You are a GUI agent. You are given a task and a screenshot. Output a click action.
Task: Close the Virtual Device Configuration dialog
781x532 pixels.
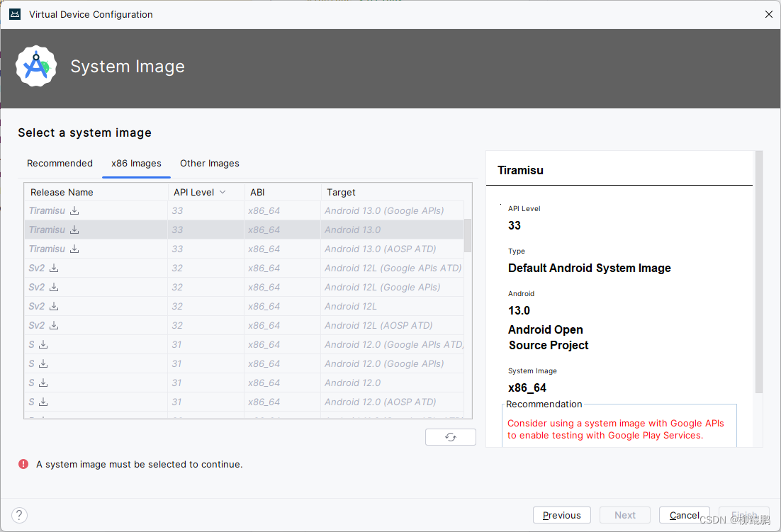click(768, 14)
